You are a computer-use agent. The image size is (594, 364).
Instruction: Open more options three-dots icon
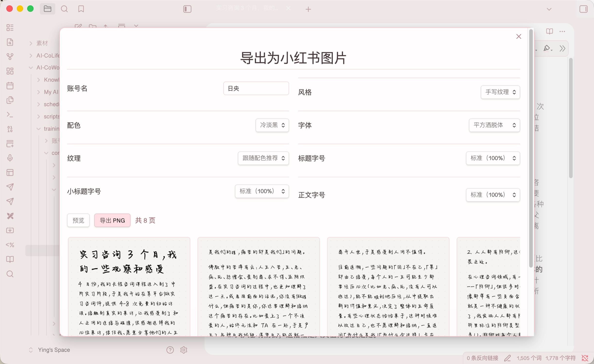[562, 31]
